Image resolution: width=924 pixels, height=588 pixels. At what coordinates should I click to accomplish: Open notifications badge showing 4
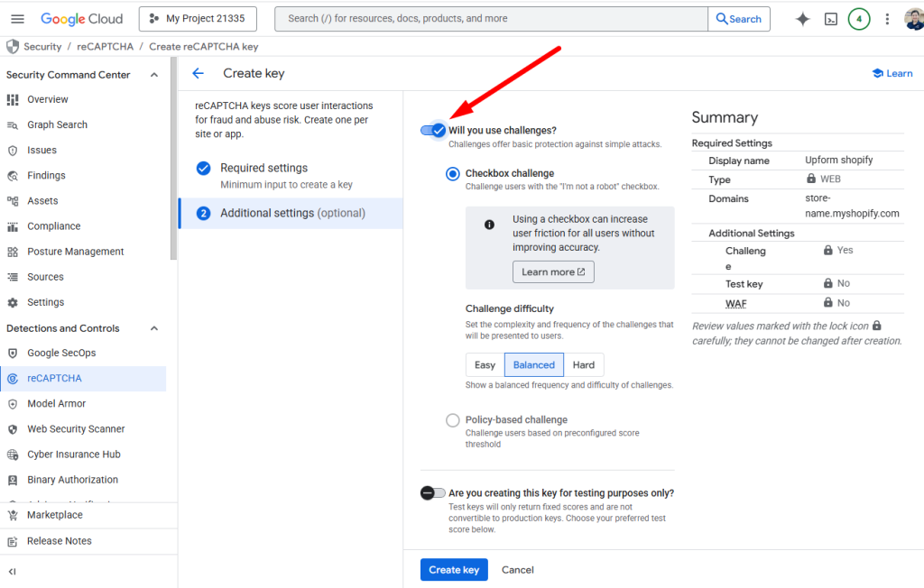[x=859, y=19]
